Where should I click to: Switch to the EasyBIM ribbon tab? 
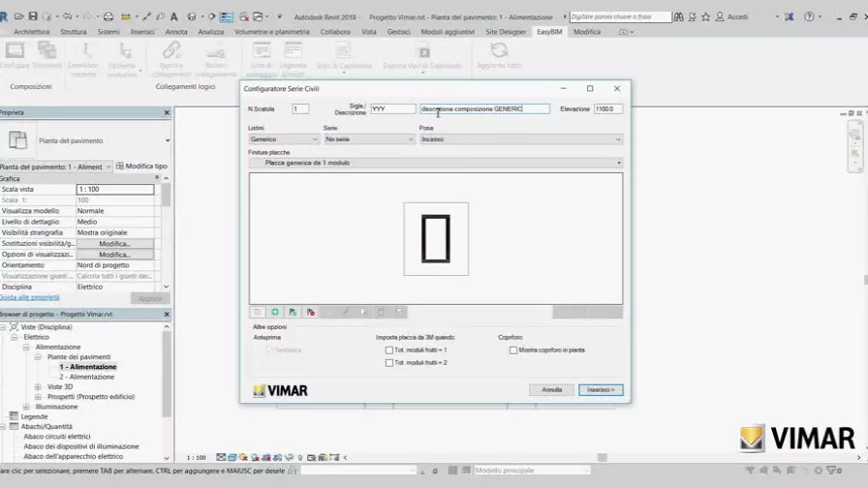(549, 32)
